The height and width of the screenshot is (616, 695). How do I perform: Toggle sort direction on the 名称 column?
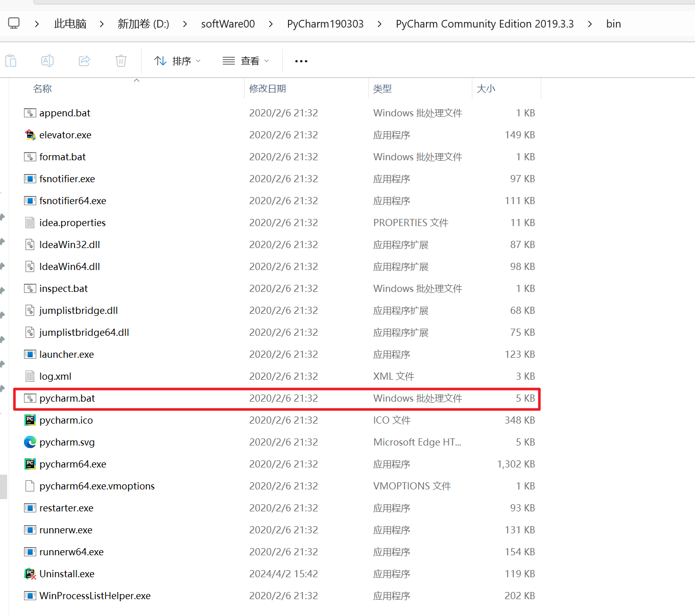click(x=42, y=88)
